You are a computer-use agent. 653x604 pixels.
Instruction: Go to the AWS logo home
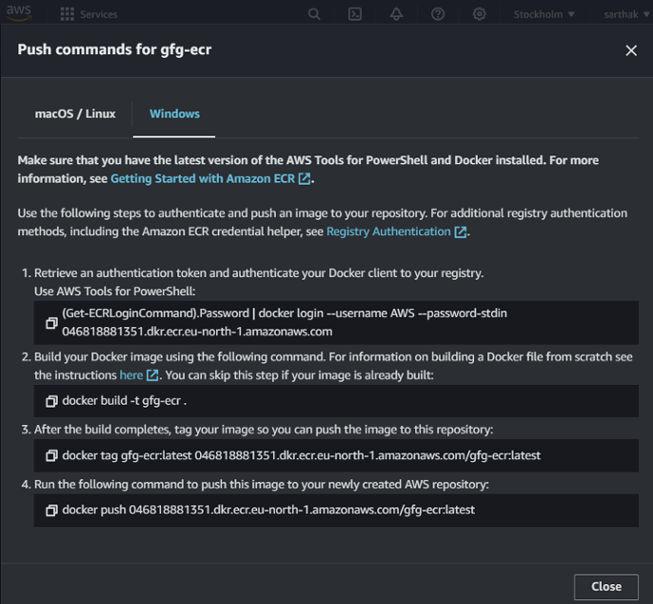(x=20, y=12)
